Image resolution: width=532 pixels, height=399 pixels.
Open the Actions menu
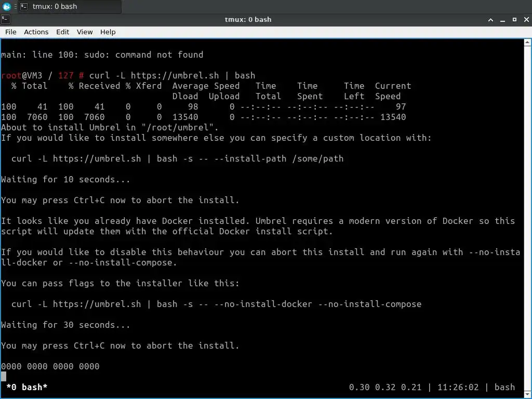click(36, 32)
